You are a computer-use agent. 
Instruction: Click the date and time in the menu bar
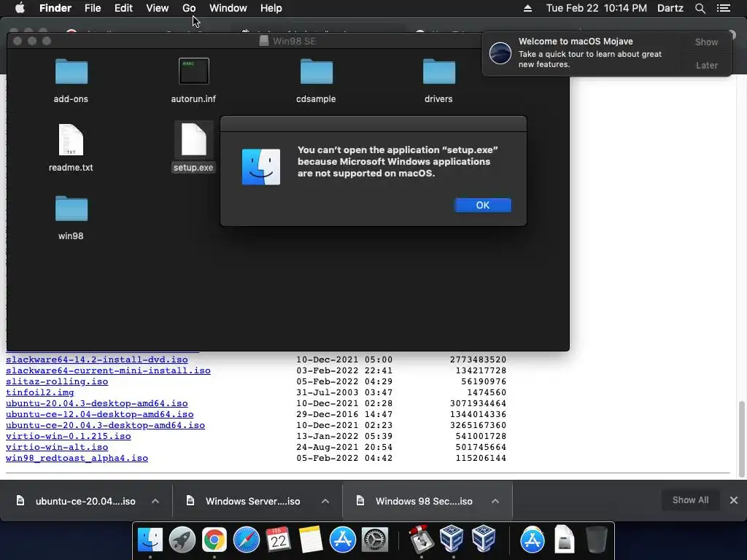click(597, 8)
